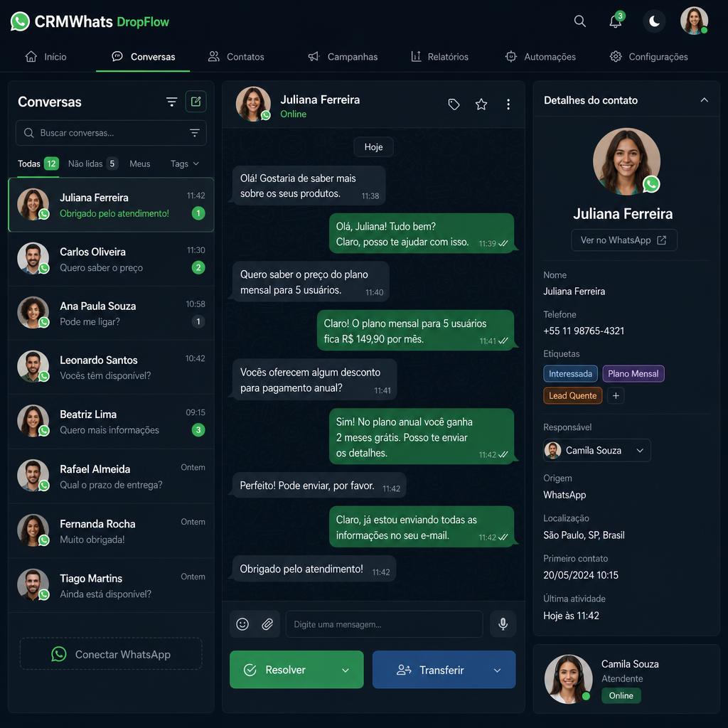This screenshot has height=728, width=728.
Task: Click the Online status badge of Camila Souza
Action: 621,695
